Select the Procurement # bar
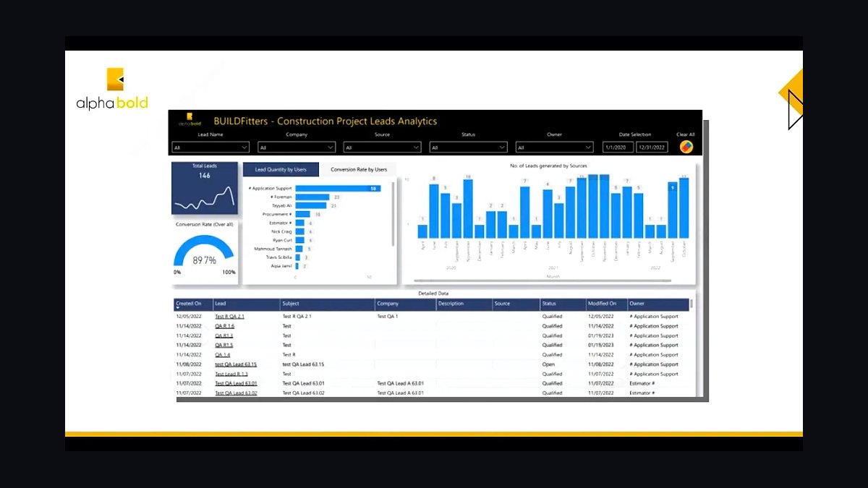 coord(303,214)
